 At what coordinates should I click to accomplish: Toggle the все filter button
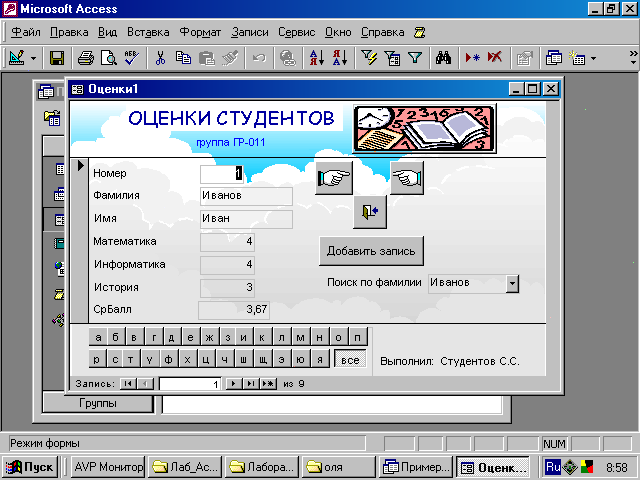click(x=350, y=360)
